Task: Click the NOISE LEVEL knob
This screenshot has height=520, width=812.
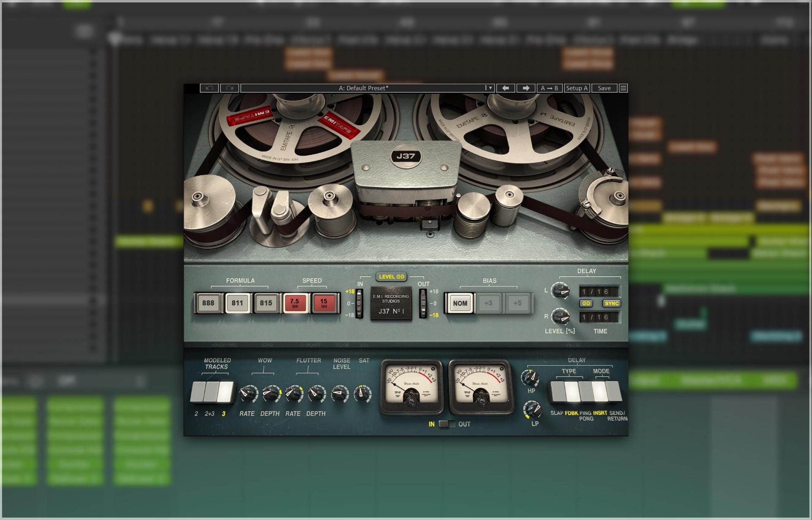Action: (340, 394)
